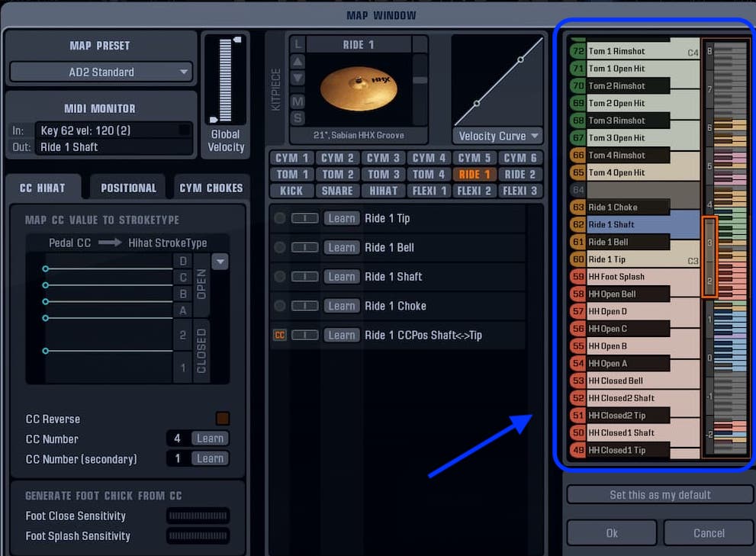Click Learn for Ride 1 Bell
This screenshot has height=556, width=756.
(341, 248)
